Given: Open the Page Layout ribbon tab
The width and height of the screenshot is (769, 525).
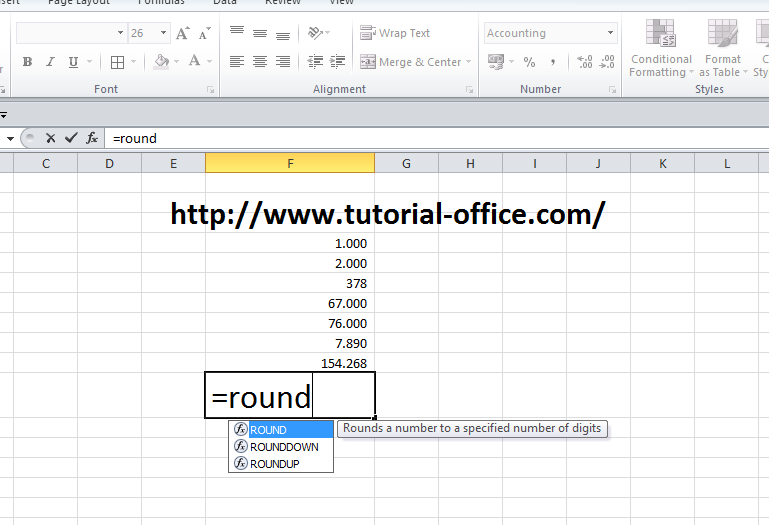Looking at the screenshot, I should [x=79, y=2].
